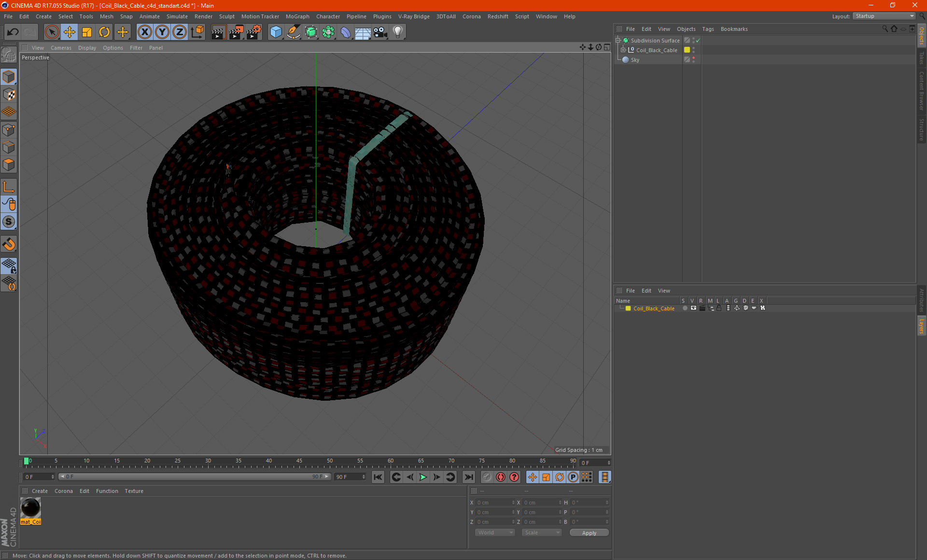Image resolution: width=927 pixels, height=560 pixels.
Task: Add a Cube primitive object
Action: click(276, 32)
